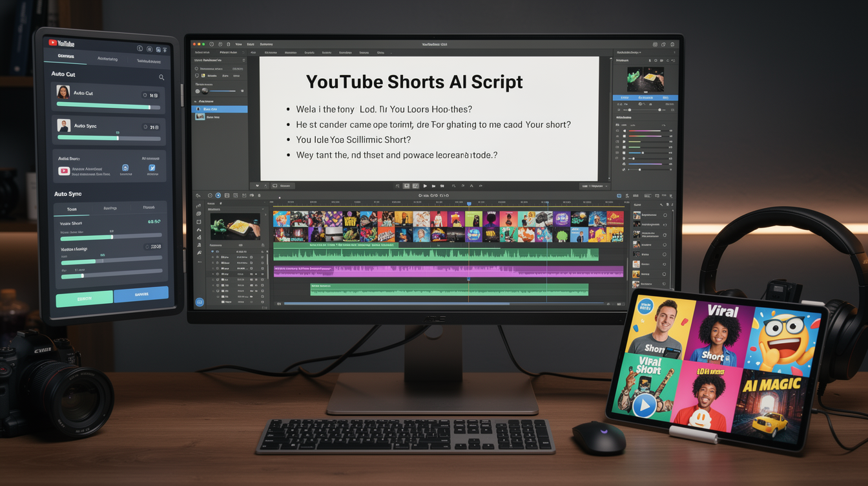Open the source clip thumbnail left of the timeline
The height and width of the screenshot is (486, 868).
tap(235, 227)
